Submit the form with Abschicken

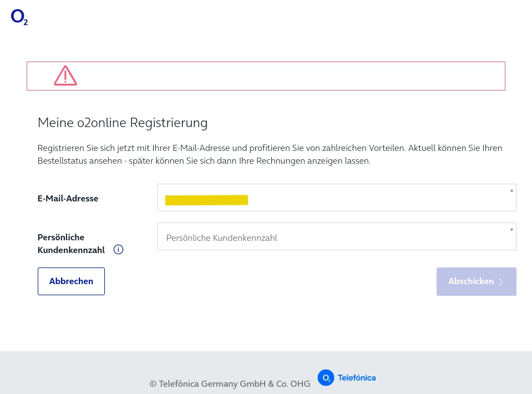click(470, 281)
